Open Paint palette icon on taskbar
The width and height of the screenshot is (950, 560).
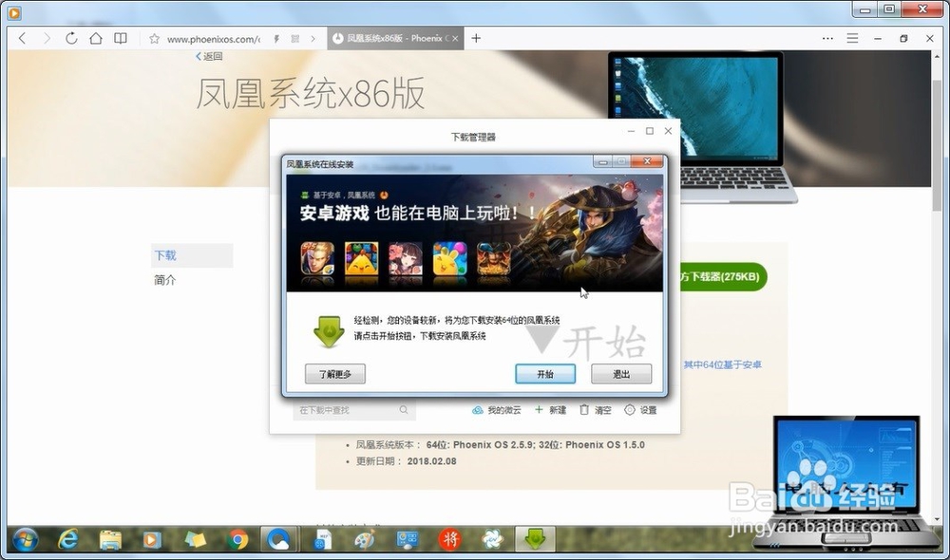click(x=365, y=539)
